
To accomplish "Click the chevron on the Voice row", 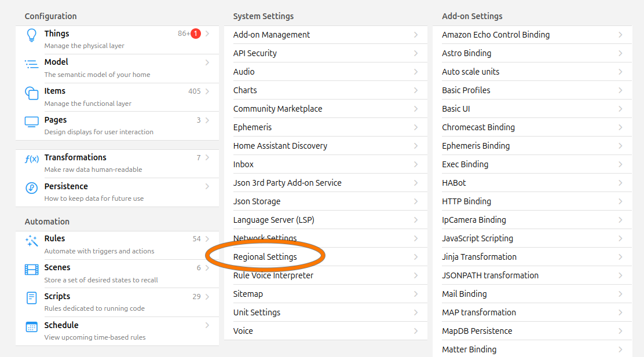I will (416, 331).
